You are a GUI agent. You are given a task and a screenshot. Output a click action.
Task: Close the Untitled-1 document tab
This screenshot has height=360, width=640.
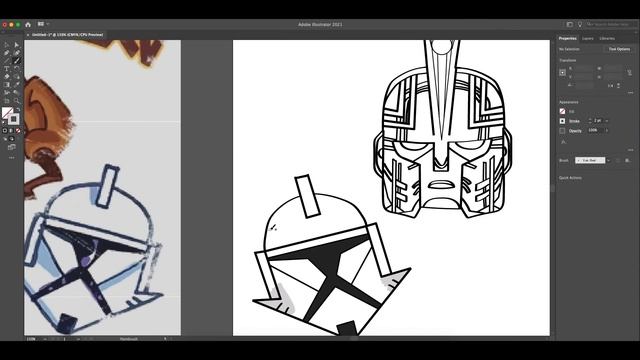28,35
